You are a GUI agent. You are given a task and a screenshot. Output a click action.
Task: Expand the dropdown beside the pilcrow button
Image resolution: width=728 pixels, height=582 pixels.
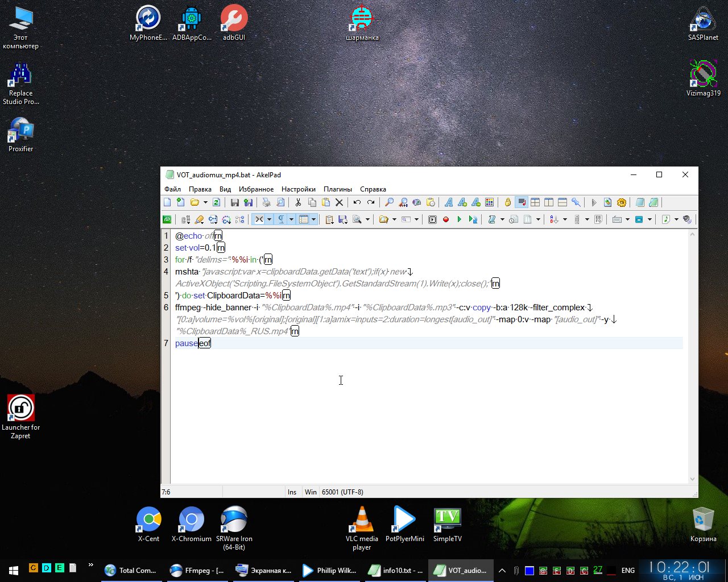coord(291,219)
